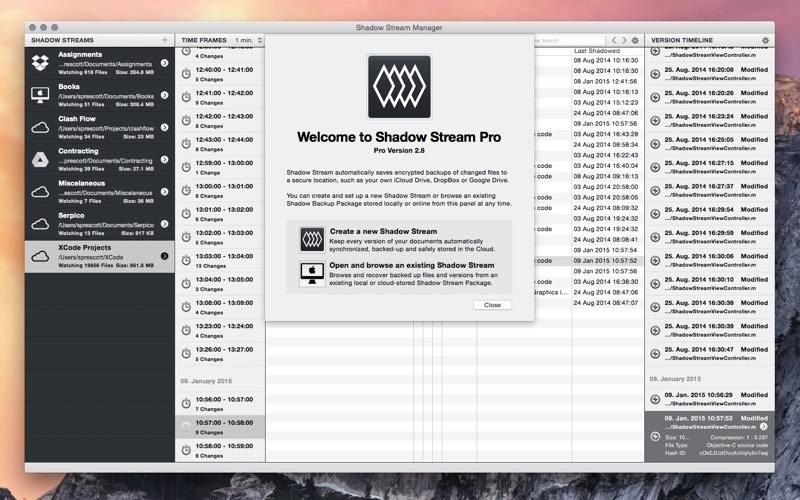Open Version Timeline settings gear

[x=765, y=40]
